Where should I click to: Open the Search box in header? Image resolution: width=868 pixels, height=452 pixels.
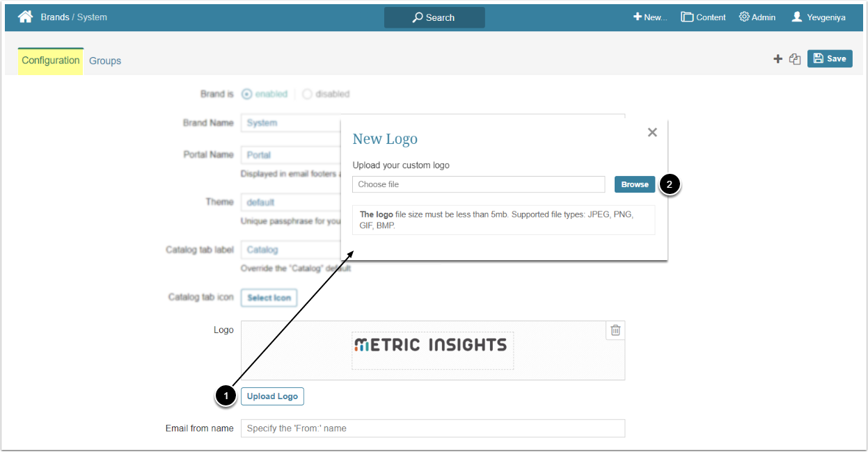(434, 17)
